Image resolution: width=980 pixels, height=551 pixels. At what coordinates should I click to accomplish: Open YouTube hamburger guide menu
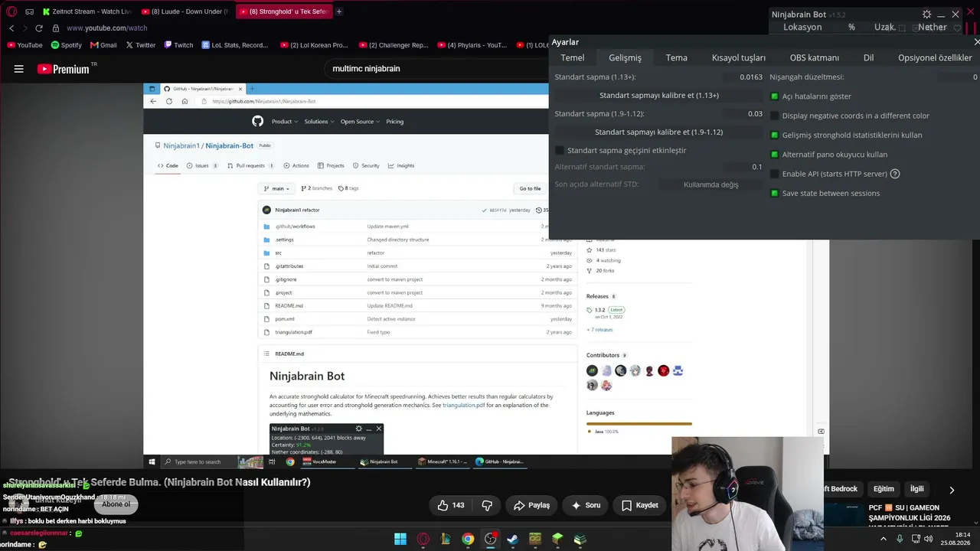point(18,69)
